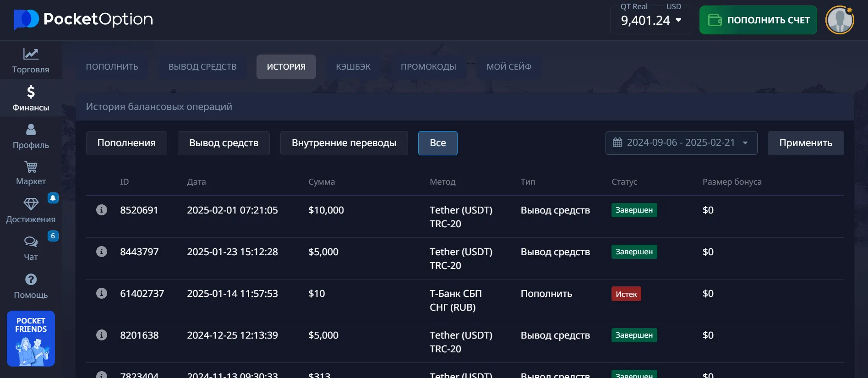Filter history by Пополнения
The image size is (868, 378).
[126, 143]
